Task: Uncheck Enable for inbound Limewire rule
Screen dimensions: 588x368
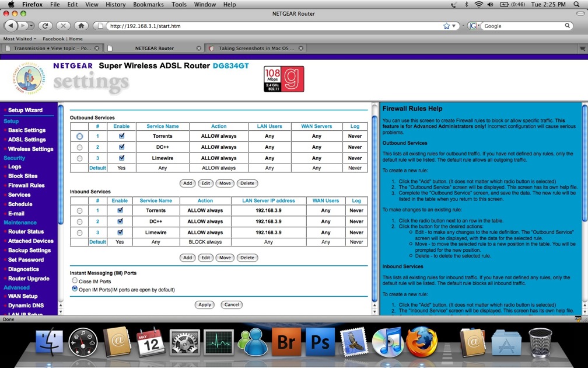Action: pos(120,232)
